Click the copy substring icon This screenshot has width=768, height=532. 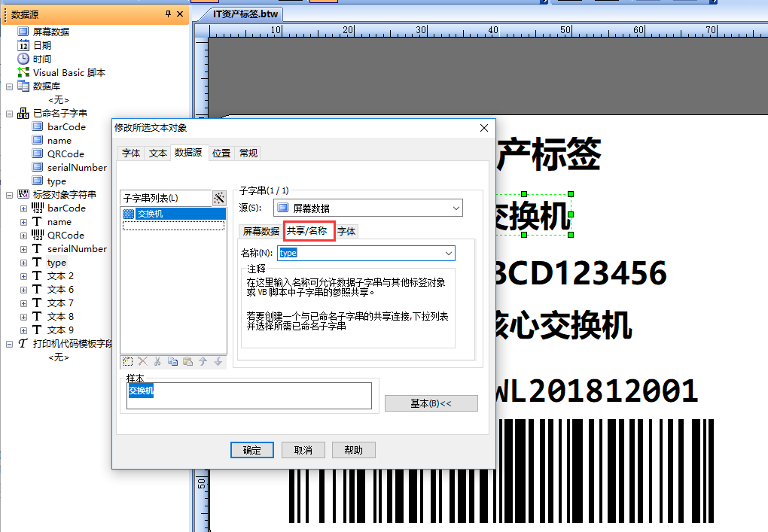172,361
